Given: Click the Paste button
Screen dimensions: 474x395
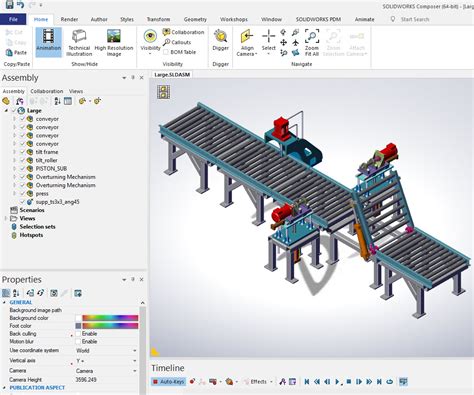Looking at the screenshot, I should pyautogui.click(x=16, y=53).
